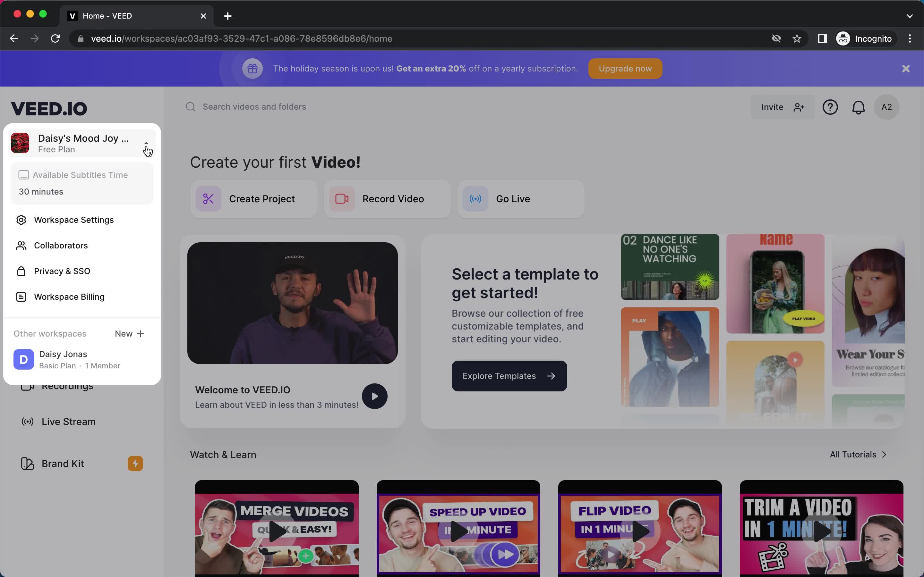Select Workspace Settings menu option
The height and width of the screenshot is (577, 924).
coord(74,219)
